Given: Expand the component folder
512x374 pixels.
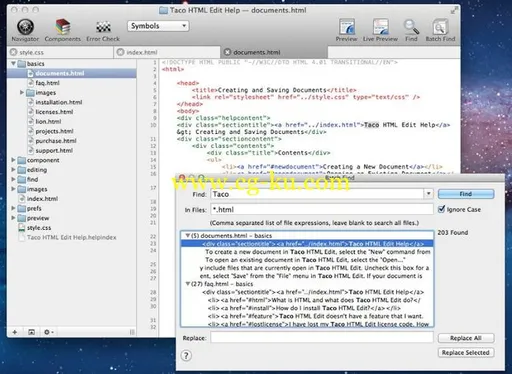Looking at the screenshot, I should pyautogui.click(x=13, y=160).
